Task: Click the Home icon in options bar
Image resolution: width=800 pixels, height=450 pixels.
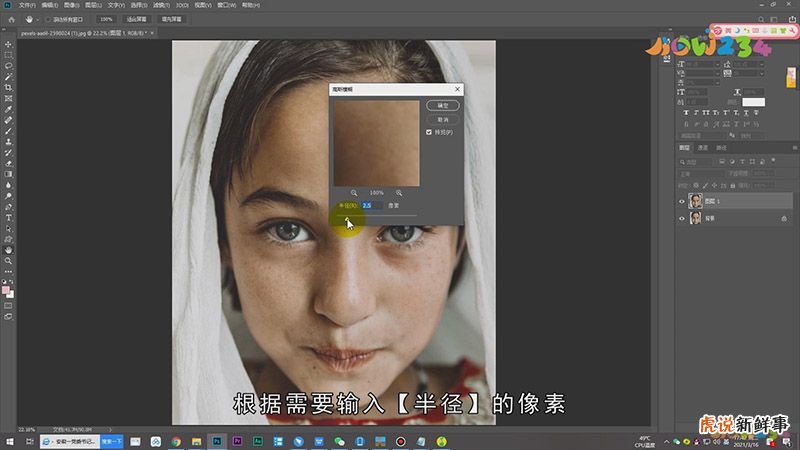Action: pos(10,19)
